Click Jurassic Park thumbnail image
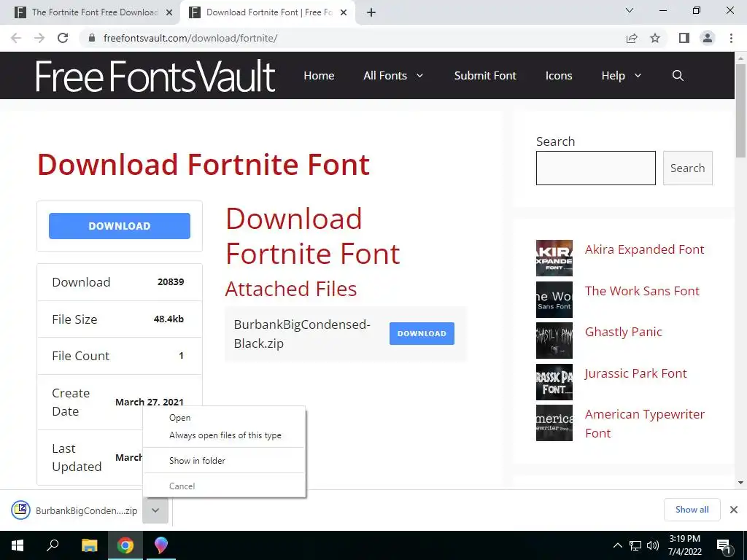Screen dimensions: 747x560 coord(554,382)
